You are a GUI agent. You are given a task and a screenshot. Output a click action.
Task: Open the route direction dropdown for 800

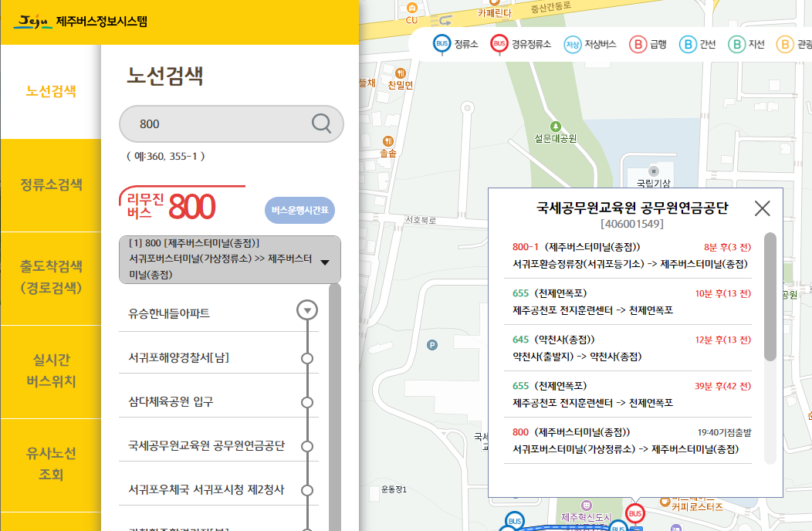pyautogui.click(x=230, y=259)
